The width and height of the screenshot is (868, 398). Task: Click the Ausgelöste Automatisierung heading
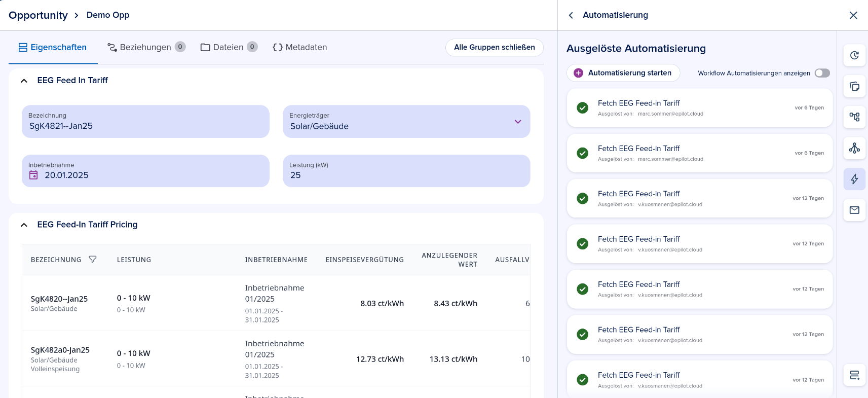(x=636, y=48)
